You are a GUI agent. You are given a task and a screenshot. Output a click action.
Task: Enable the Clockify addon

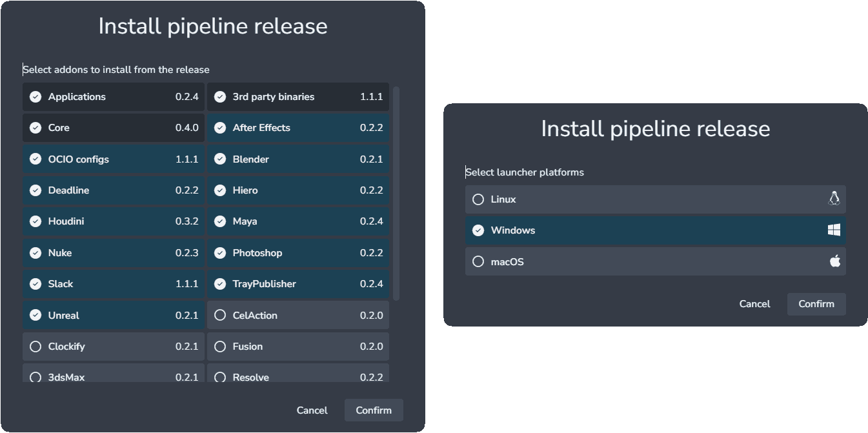coord(114,347)
